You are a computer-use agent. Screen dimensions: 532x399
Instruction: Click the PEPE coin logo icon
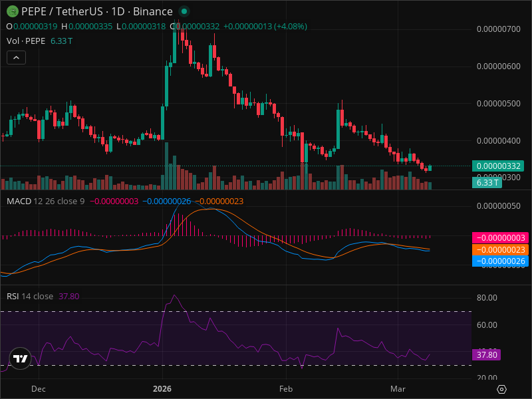click(x=13, y=11)
